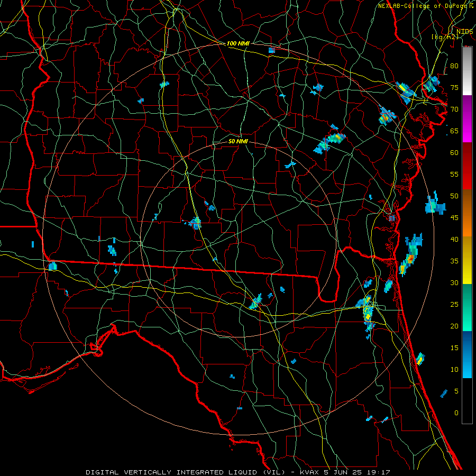Click the black bottom segment of color scale
Screen dimensions: 476x476
pyautogui.click(x=467, y=401)
